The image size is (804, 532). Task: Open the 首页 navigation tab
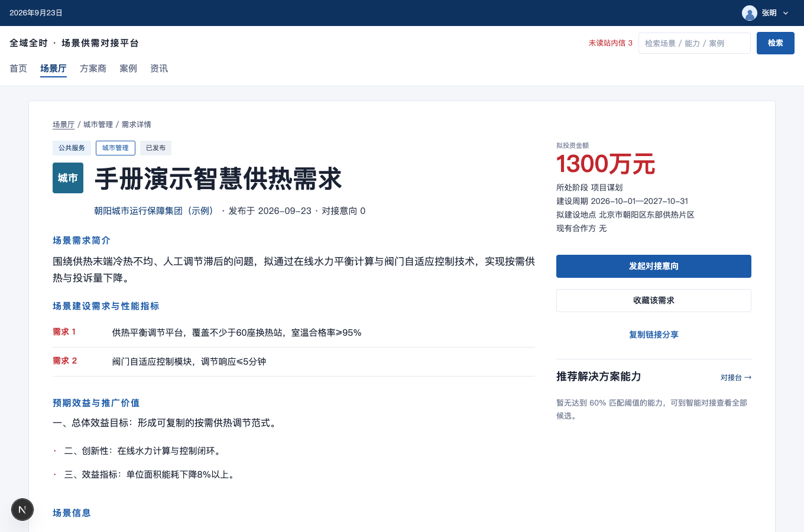click(x=18, y=69)
